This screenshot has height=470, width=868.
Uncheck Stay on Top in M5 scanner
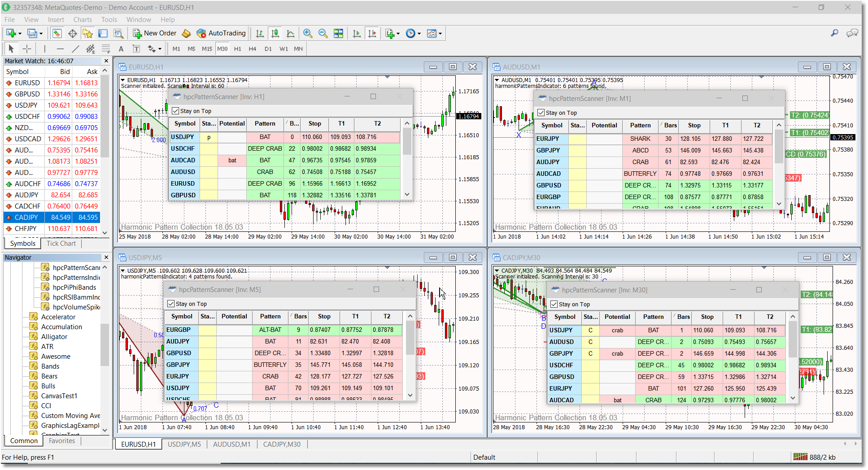pos(171,304)
